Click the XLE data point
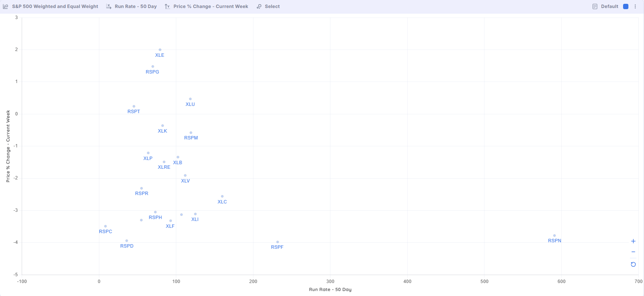This screenshot has width=644, height=296. (160, 50)
